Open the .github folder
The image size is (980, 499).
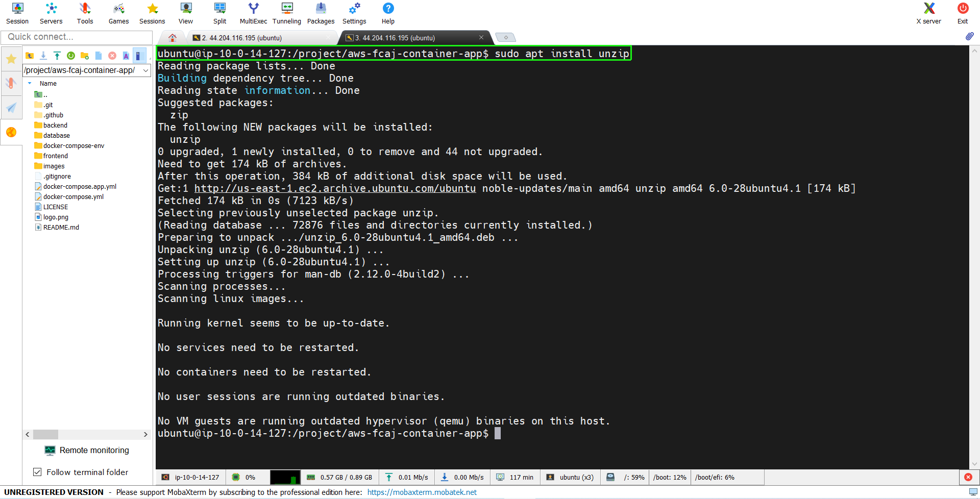[48, 115]
